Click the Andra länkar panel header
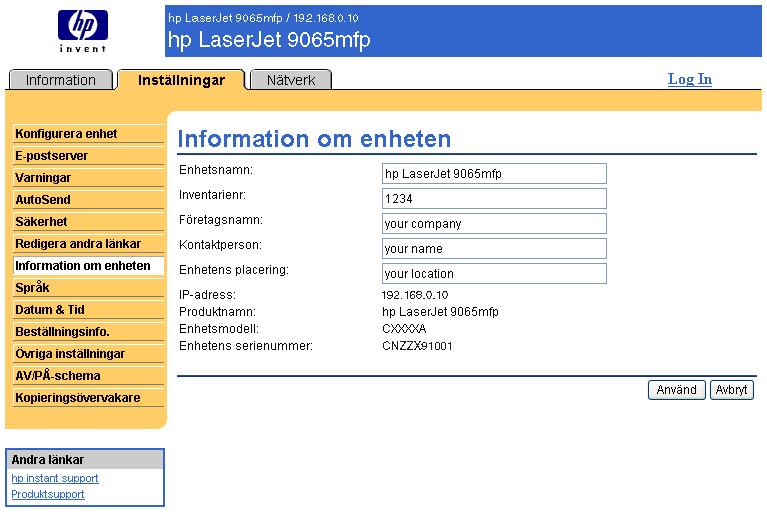This screenshot has width=767, height=519. click(x=85, y=459)
